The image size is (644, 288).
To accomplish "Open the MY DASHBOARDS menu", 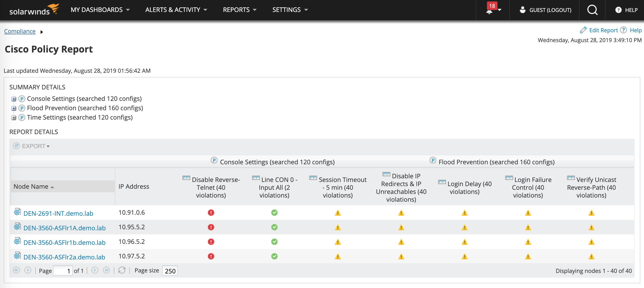I will tap(100, 10).
